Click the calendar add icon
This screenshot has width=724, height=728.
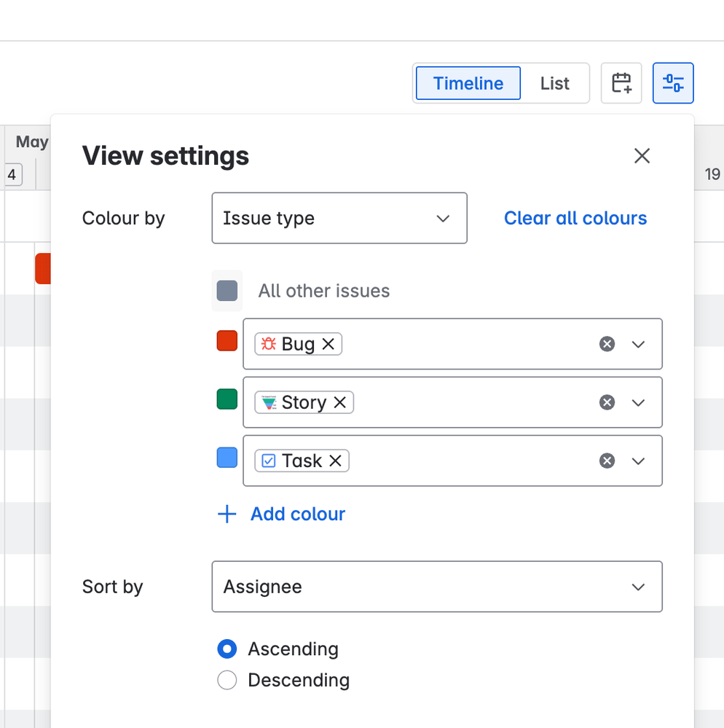621,83
